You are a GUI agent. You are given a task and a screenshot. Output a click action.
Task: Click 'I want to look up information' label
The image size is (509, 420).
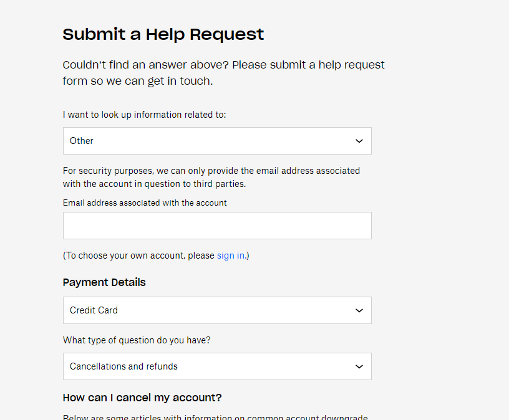tap(144, 115)
